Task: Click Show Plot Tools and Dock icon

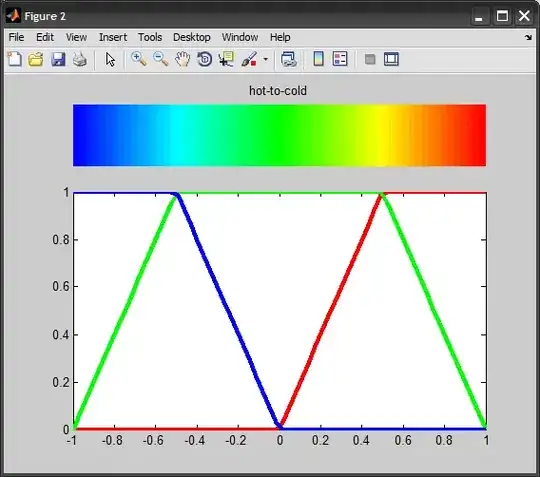Action: (392, 59)
